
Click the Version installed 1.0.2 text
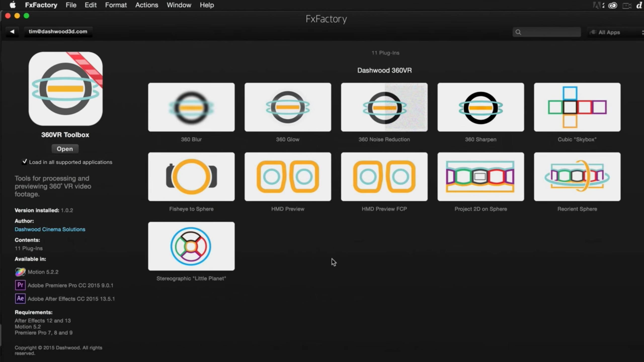(x=44, y=210)
